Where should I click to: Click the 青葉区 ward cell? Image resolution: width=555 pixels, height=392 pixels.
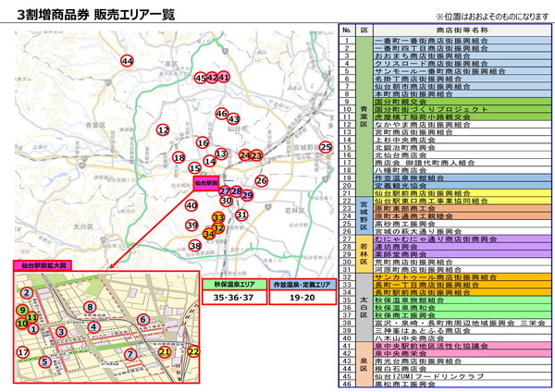(364, 116)
